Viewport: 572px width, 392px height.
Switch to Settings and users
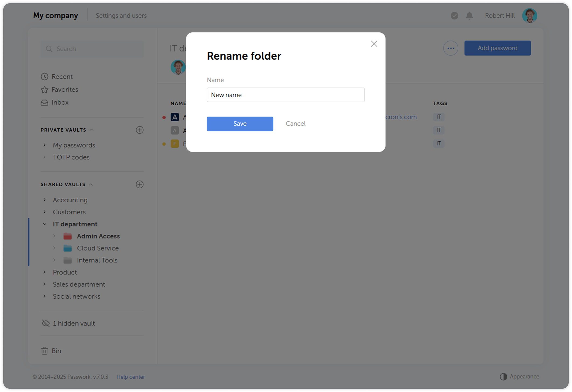(121, 15)
